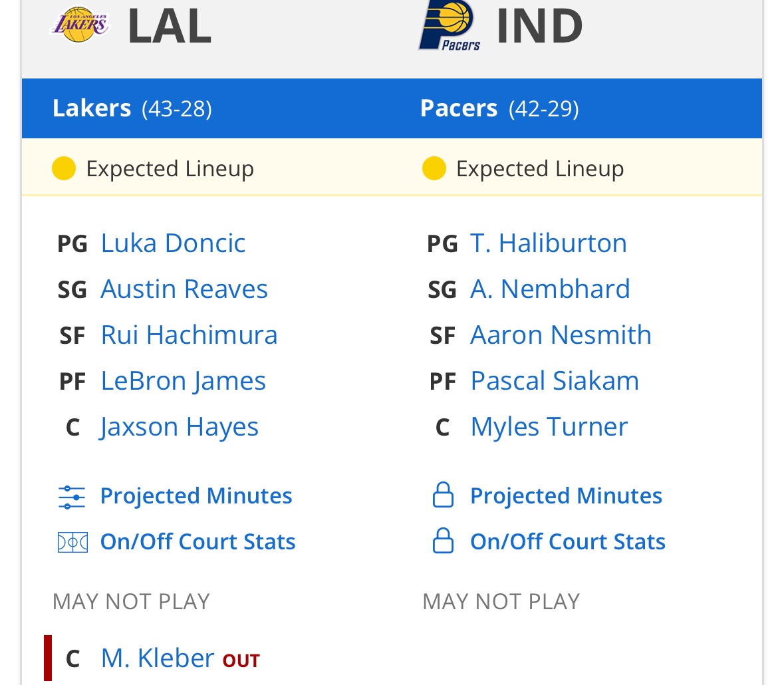This screenshot has width=784, height=685.
Task: Click the Pacers team name header
Action: pos(459,108)
